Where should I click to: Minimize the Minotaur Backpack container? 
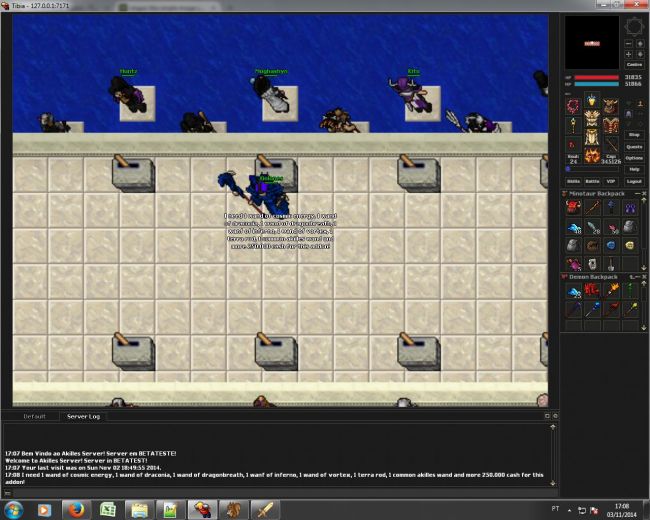(x=638, y=194)
